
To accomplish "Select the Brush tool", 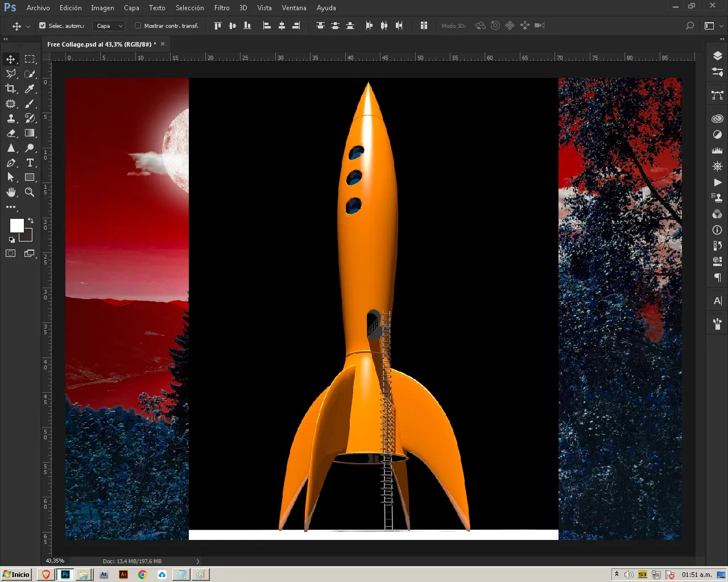I will point(30,103).
